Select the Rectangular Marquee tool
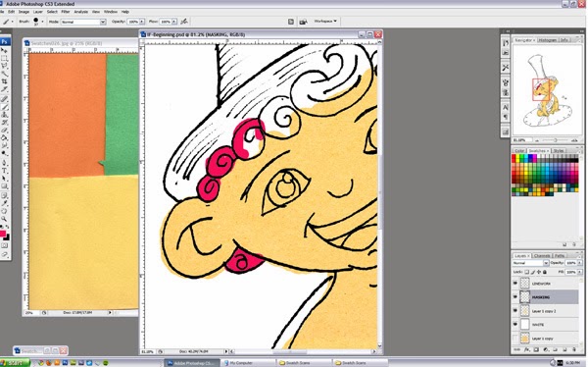588x367 pixels. (x=5, y=58)
